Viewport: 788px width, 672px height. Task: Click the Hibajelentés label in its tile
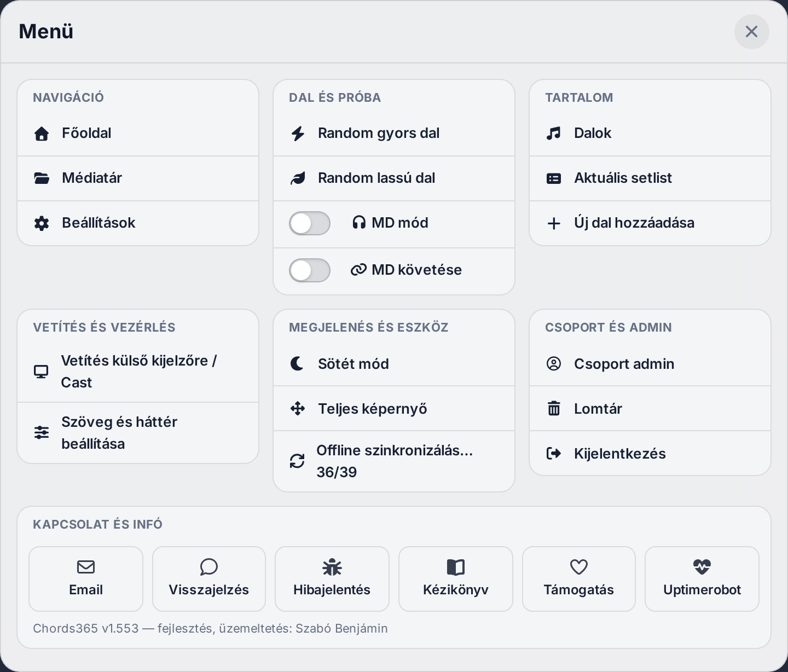(332, 590)
